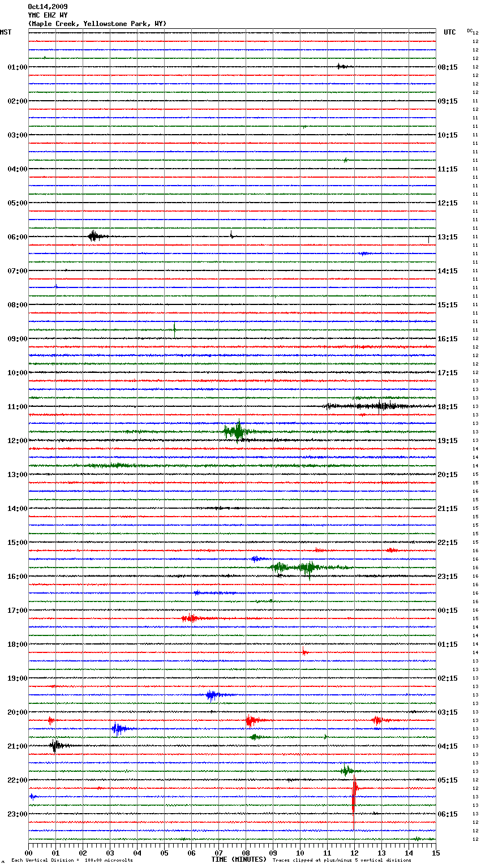Select the "22:15" UTC time label
481x868 pixels.
(448, 543)
